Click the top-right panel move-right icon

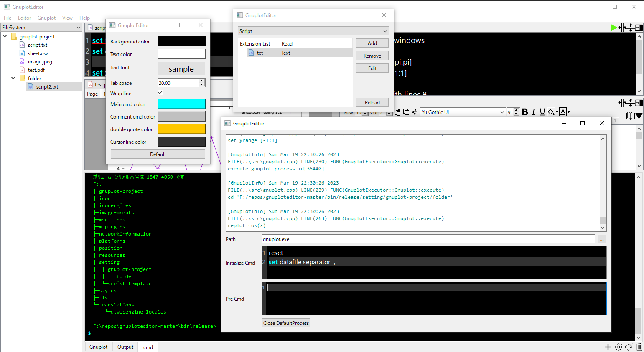tap(639, 28)
